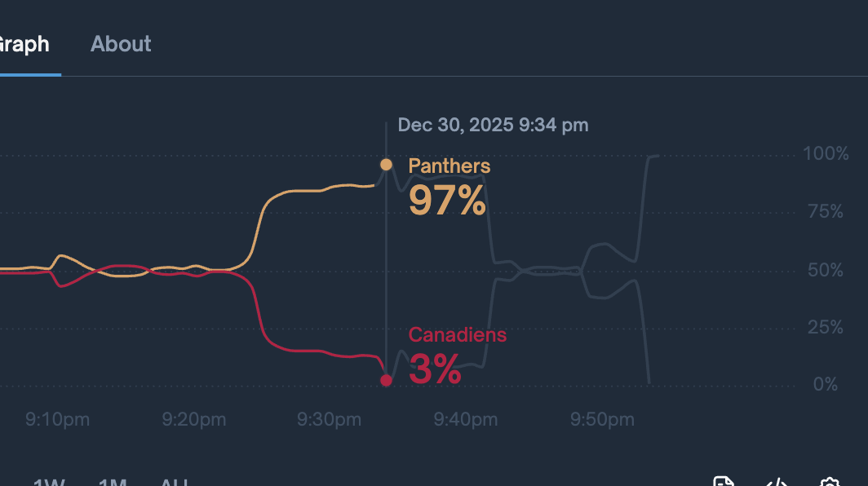The height and width of the screenshot is (486, 868).
Task: Open the Graph tab
Action: [x=24, y=44]
